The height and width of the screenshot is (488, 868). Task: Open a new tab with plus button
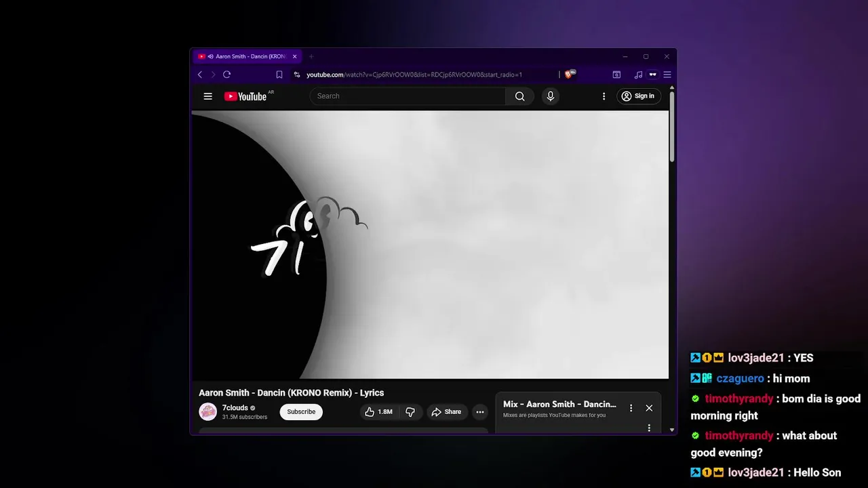click(311, 57)
